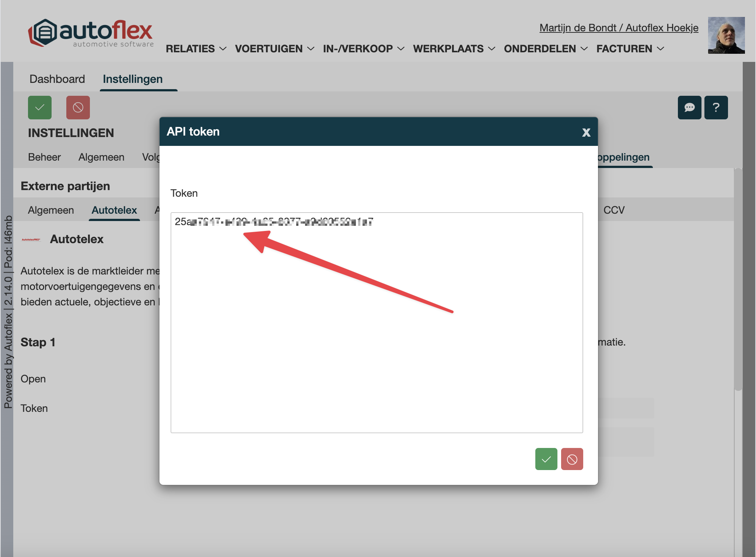Click the Martijn de Bondt / Autoflex Hoekje link
Viewport: 756px width, 557px height.
(x=619, y=28)
